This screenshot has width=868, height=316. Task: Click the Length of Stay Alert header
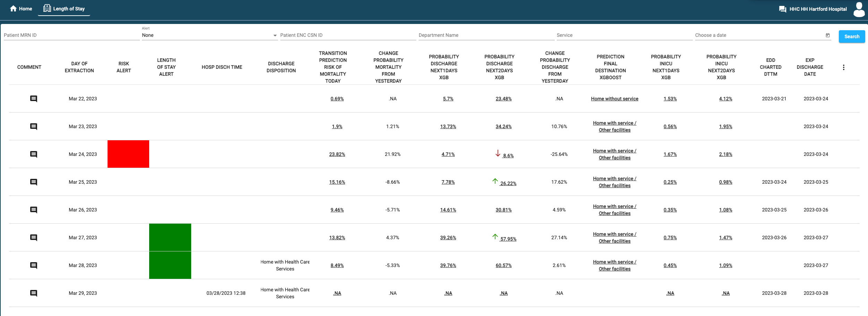coord(167,67)
